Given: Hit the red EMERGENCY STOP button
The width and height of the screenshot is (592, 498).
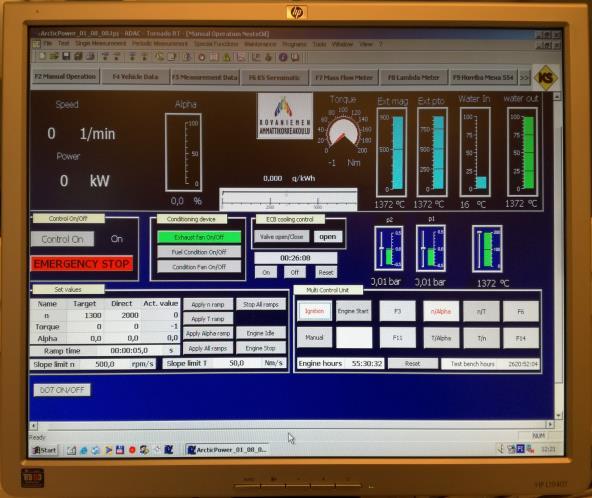Looking at the screenshot, I should coord(82,264).
